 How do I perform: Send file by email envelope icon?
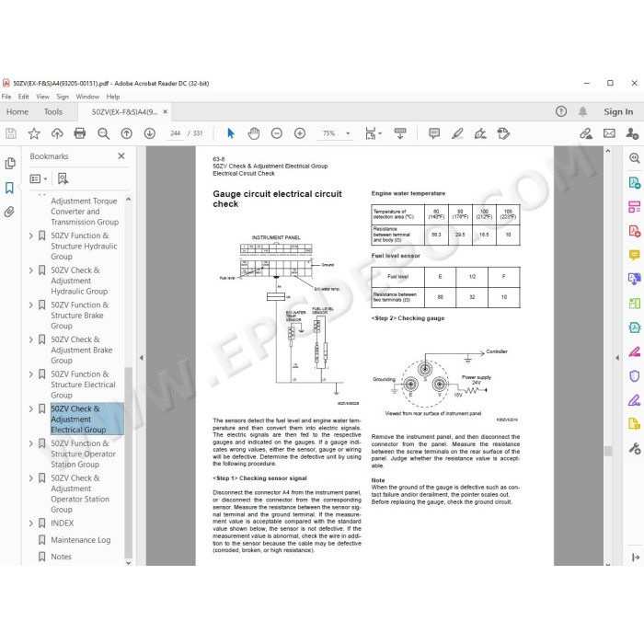609,133
